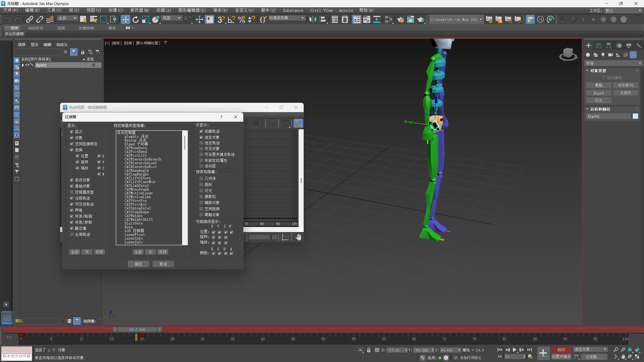644x362 pixels.
Task: Check the 几何体 hide checkbox
Action: coord(201,178)
